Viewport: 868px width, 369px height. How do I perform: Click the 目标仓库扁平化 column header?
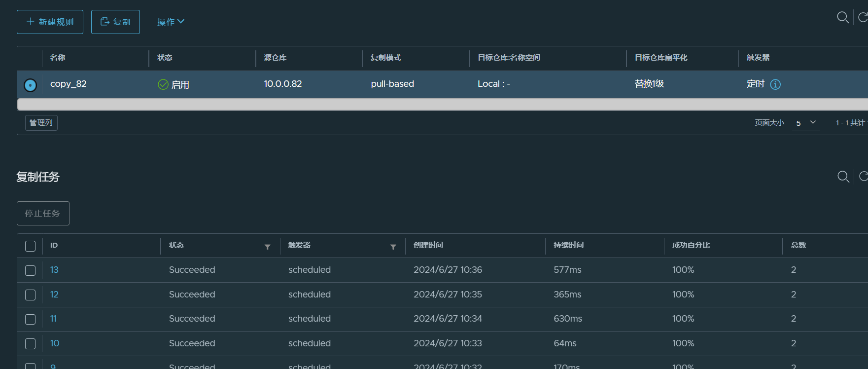661,58
